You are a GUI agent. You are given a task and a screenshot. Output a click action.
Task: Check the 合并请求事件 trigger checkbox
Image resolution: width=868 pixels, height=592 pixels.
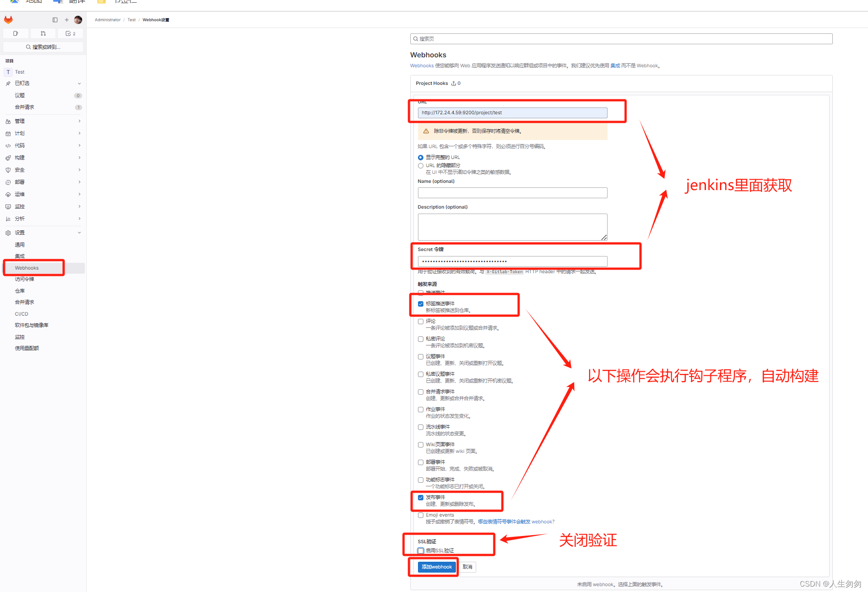tap(421, 392)
